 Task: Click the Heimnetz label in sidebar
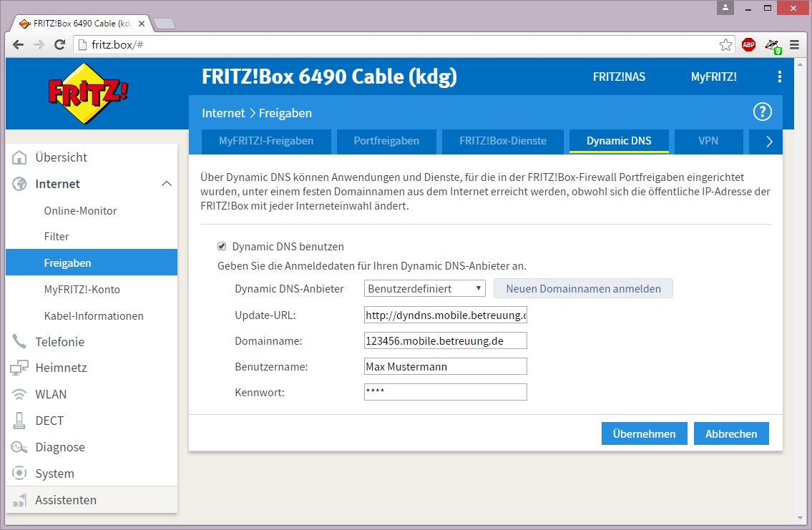[61, 368]
